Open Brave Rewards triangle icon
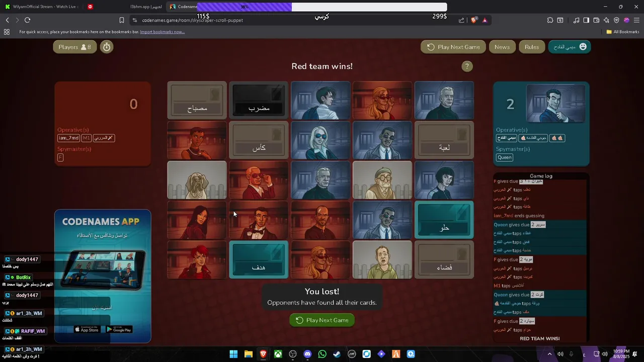The image size is (644, 362). coord(485,20)
